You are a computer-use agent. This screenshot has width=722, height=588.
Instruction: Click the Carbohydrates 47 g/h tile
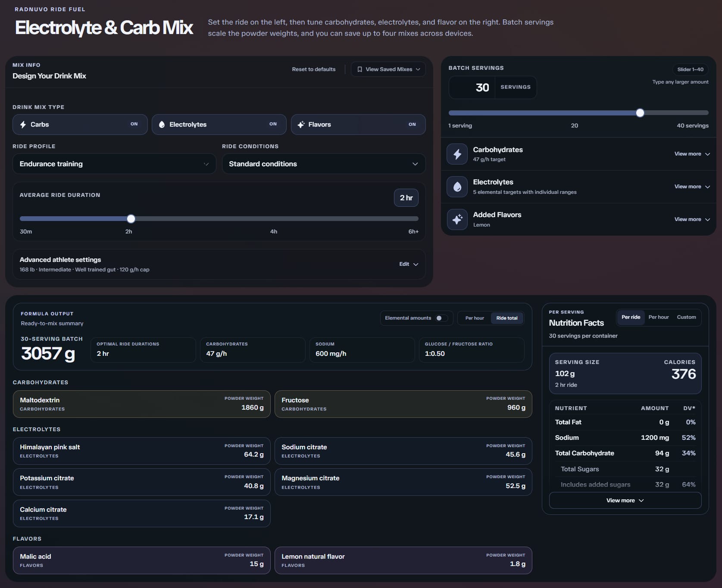(x=253, y=350)
